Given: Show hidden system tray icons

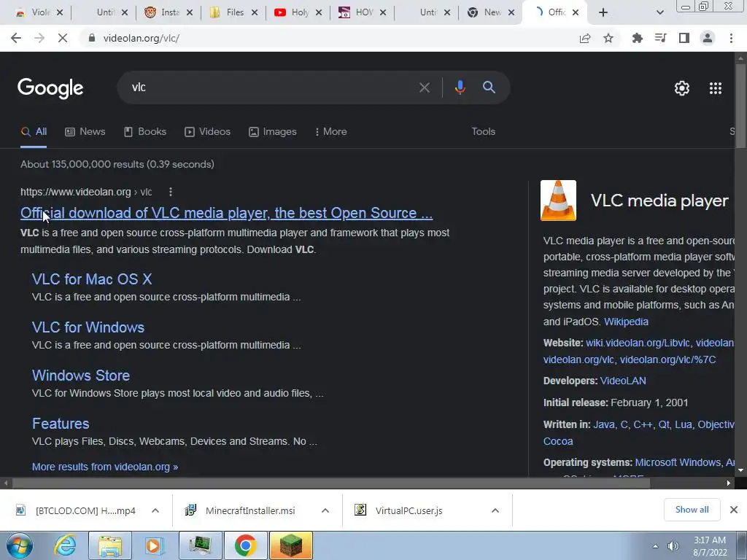Looking at the screenshot, I should tap(655, 546).
